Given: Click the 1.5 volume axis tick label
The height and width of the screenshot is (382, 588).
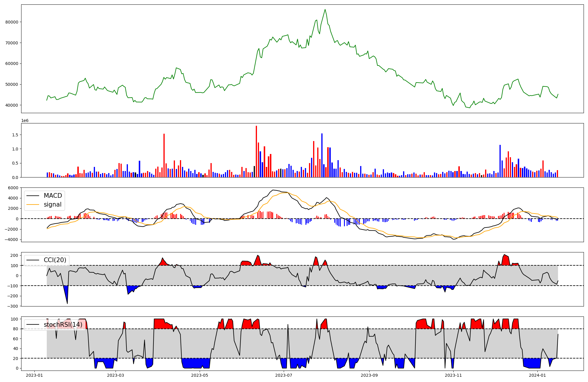Looking at the screenshot, I should pos(15,135).
